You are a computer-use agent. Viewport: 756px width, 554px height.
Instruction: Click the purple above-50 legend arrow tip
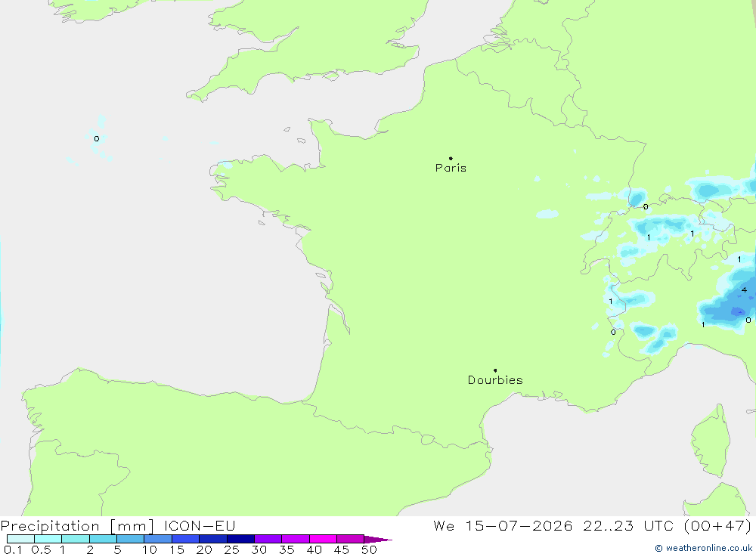(379, 539)
